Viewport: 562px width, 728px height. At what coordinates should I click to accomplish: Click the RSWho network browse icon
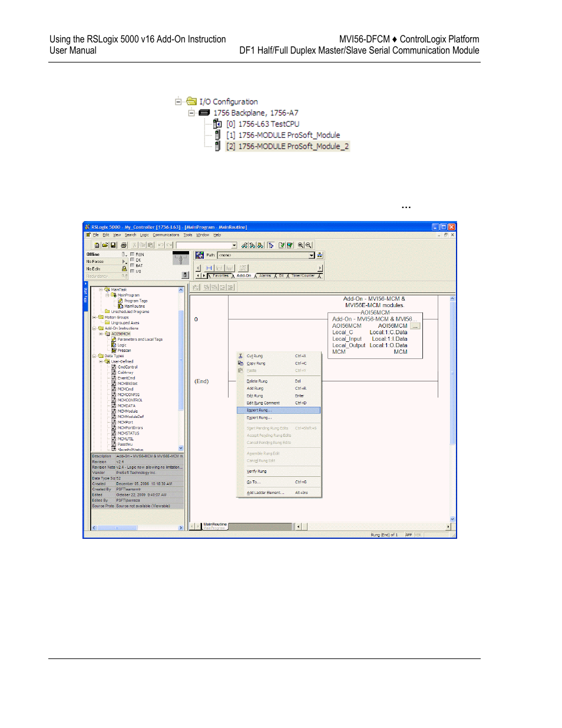320,255
